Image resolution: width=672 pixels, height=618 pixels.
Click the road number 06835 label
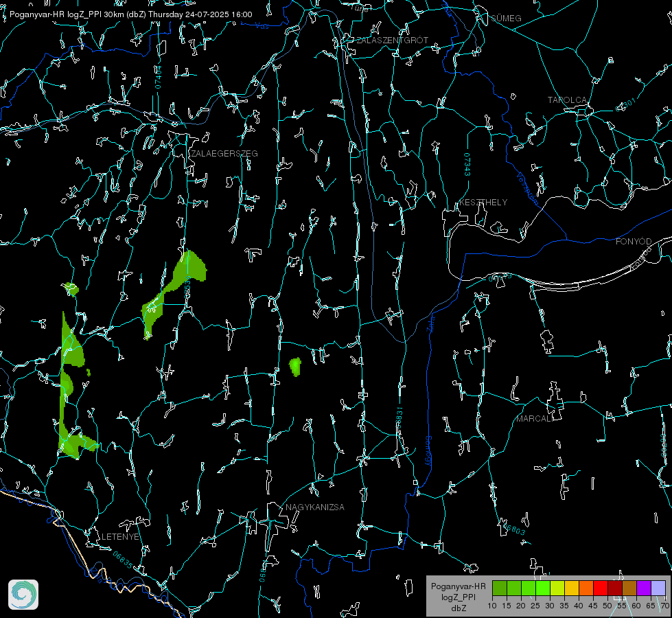[123, 560]
